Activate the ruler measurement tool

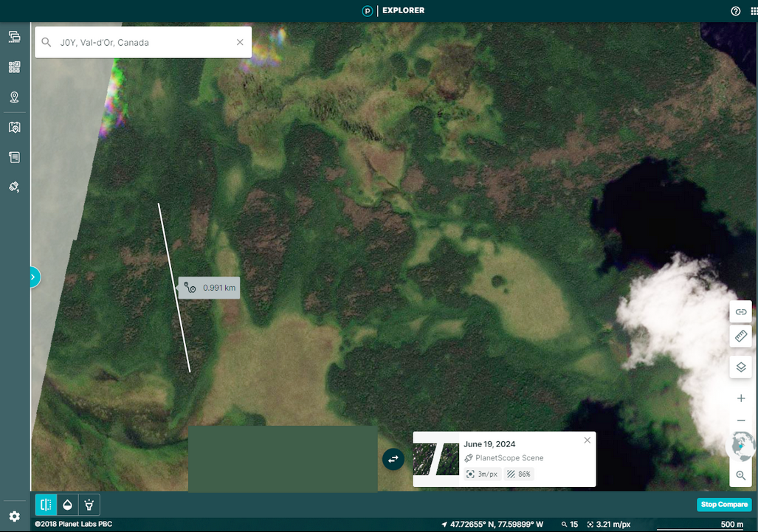point(740,336)
